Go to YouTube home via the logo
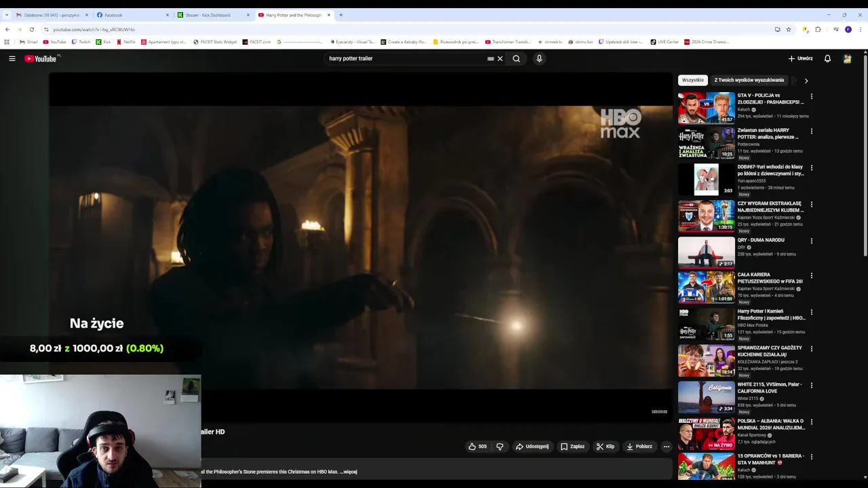 41,59
